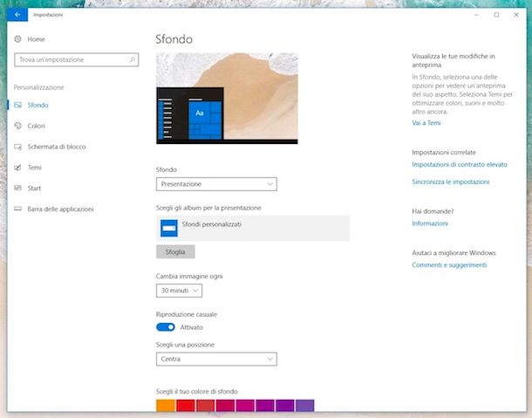Click the Start tiles icon
The width and height of the screenshot is (532, 418).
[x=17, y=188]
